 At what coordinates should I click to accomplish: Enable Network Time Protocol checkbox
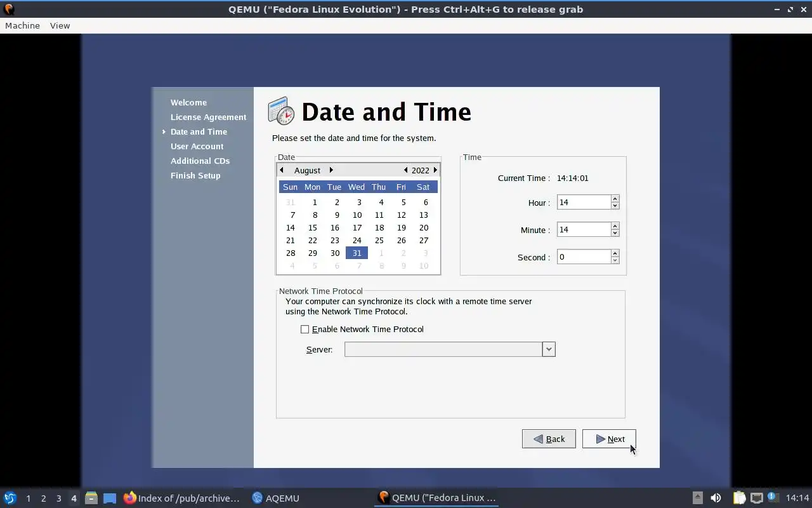click(305, 329)
